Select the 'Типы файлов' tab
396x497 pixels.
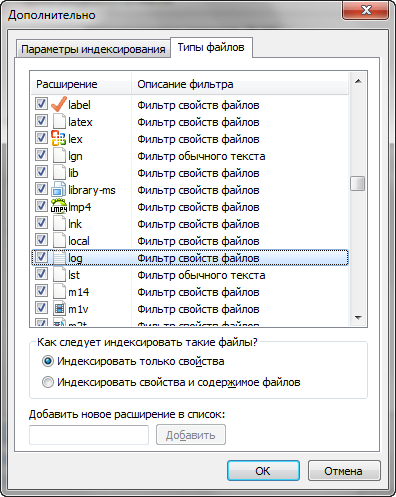click(x=211, y=47)
